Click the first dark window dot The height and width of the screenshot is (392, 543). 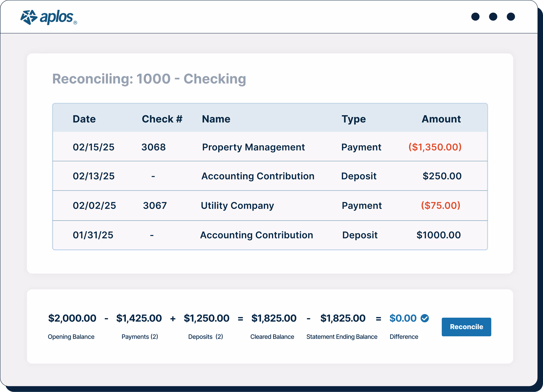point(475,17)
